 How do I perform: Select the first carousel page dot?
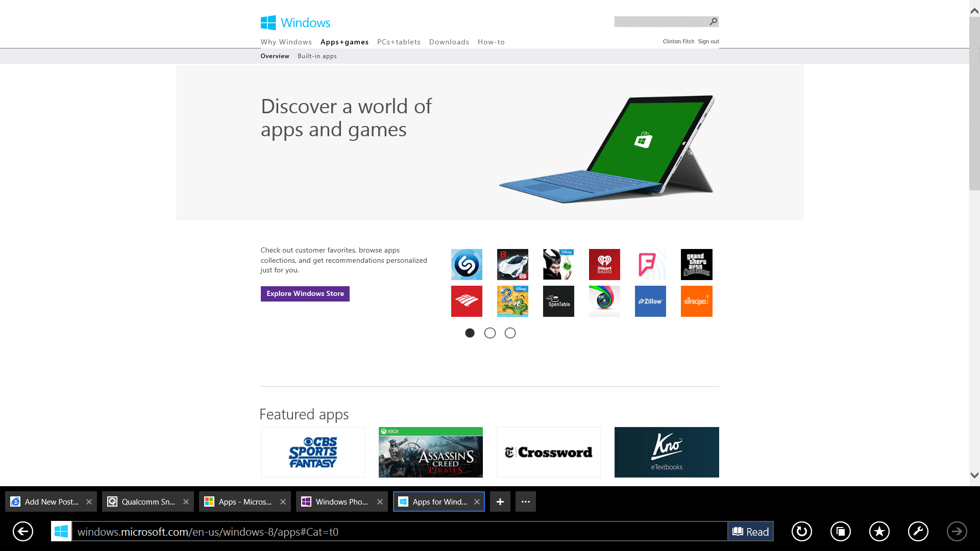click(470, 333)
